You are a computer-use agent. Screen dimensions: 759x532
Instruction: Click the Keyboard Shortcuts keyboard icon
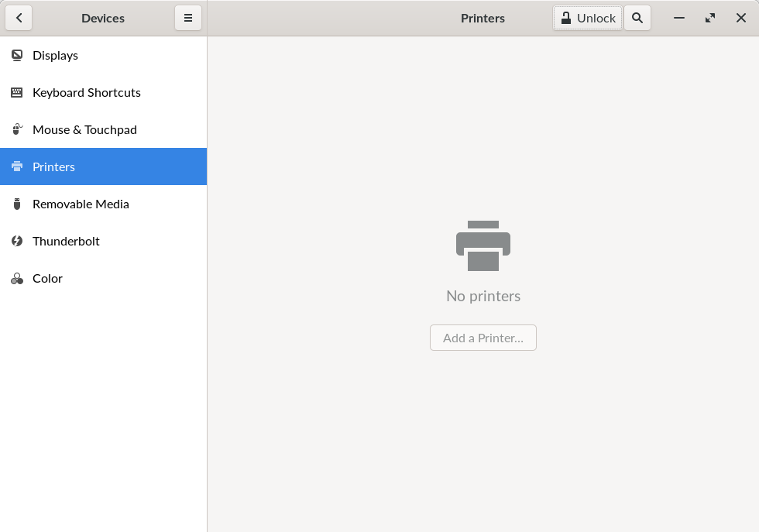tap(17, 92)
